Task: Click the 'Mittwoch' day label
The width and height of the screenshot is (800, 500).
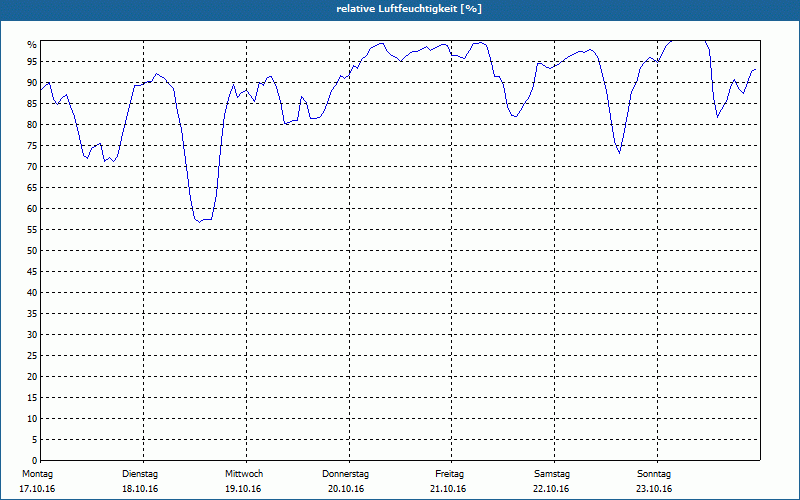Action: pos(244,474)
